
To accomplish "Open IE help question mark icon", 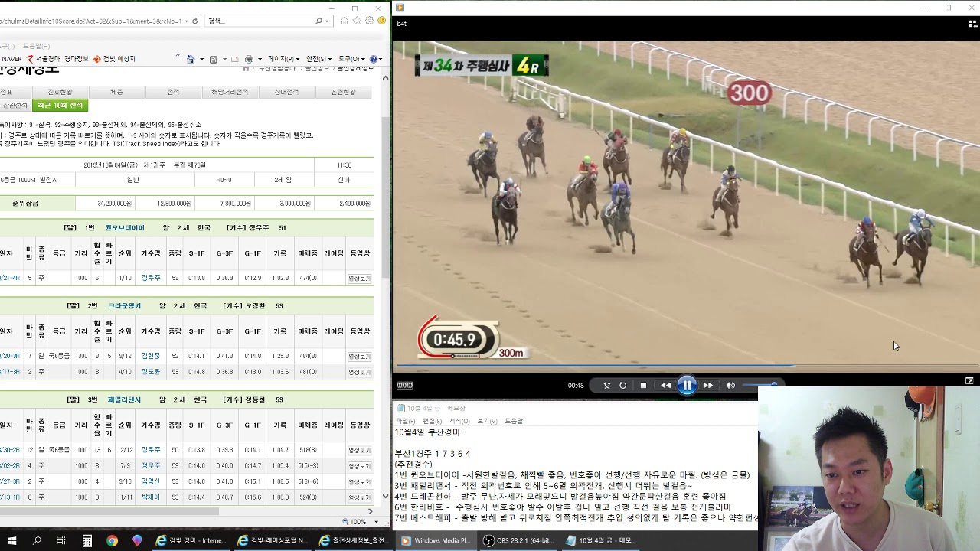I will [374, 59].
